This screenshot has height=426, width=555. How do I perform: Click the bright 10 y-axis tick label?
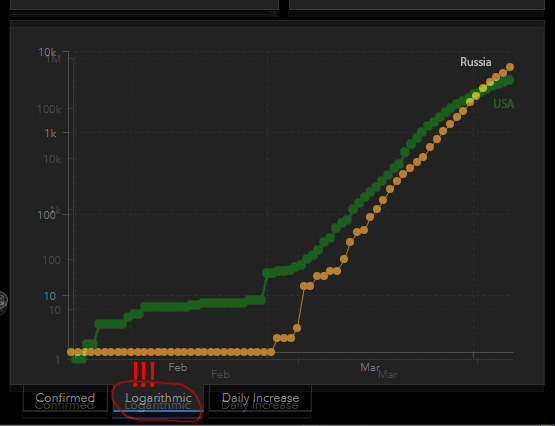coord(50,296)
